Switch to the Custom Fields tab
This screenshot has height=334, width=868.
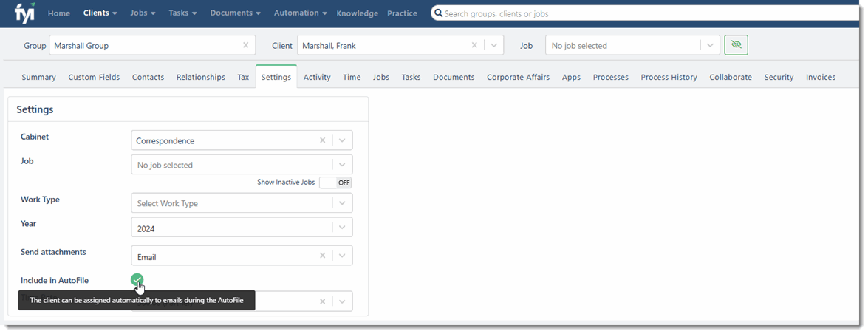(x=94, y=77)
